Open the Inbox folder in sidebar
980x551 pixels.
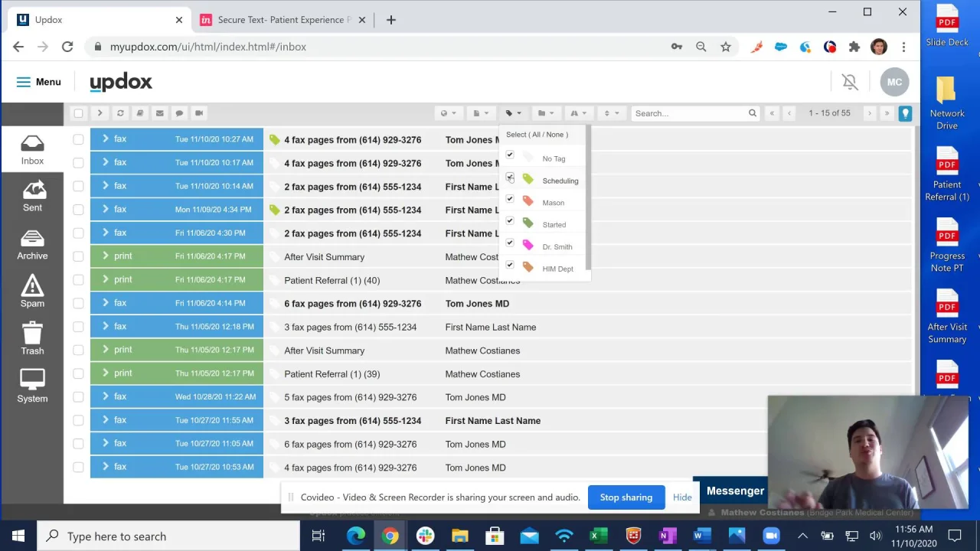coord(32,149)
